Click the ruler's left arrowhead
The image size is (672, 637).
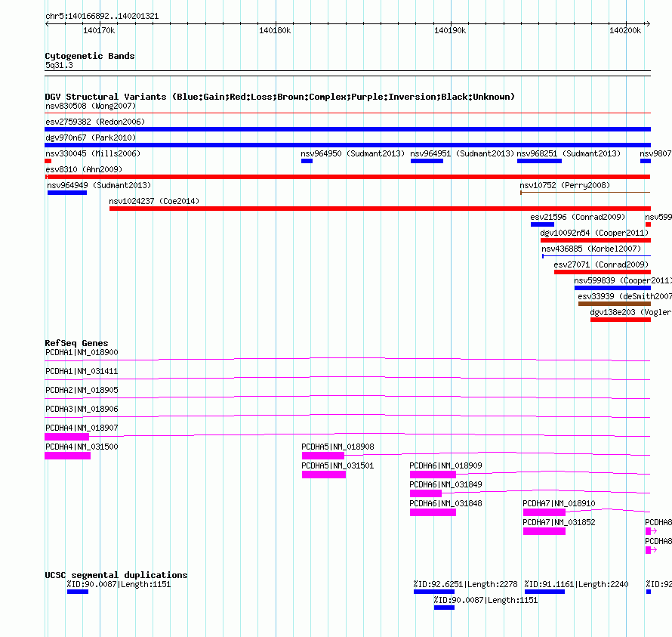[x=47, y=23]
